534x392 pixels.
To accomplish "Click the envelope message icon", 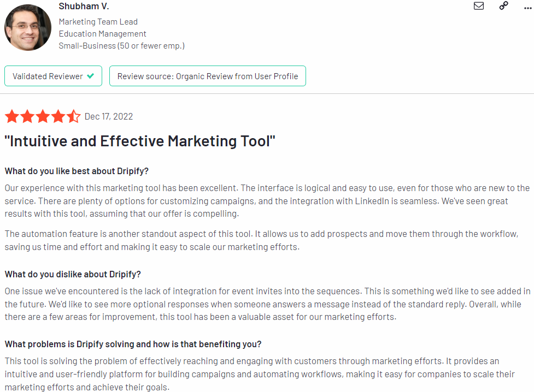I will click(x=478, y=6).
